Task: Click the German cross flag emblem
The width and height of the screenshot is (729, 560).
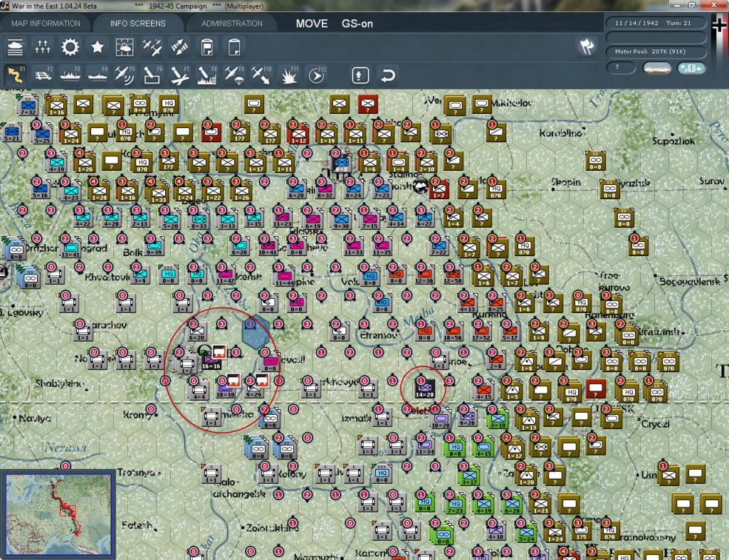Action: point(720,26)
